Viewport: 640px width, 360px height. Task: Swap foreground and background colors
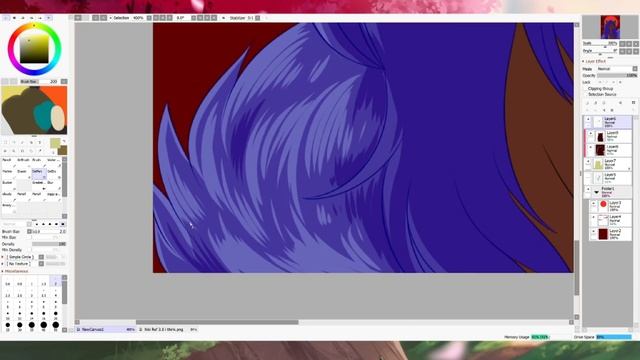64,141
